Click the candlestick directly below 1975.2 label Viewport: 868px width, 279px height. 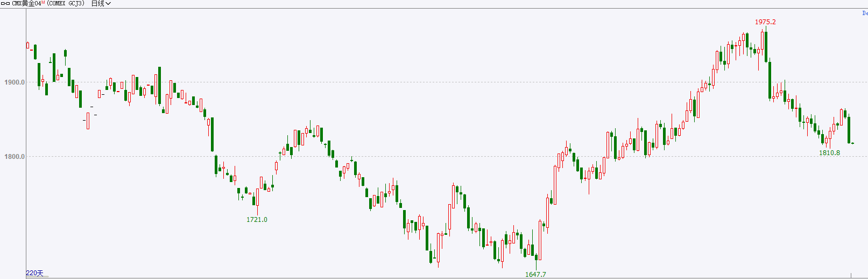pos(766,47)
